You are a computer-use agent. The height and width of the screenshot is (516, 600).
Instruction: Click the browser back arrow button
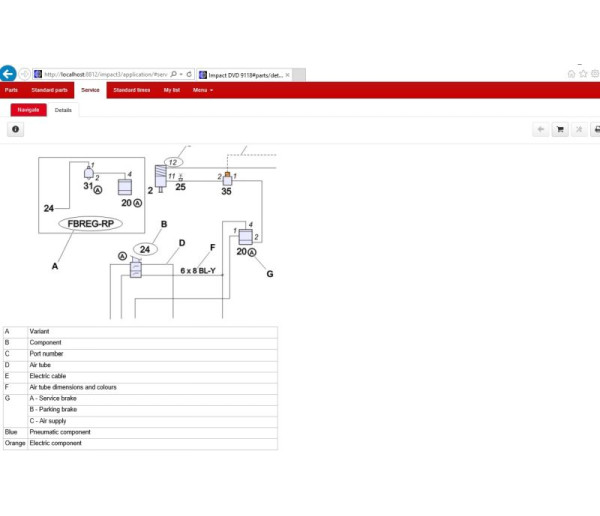(8, 73)
